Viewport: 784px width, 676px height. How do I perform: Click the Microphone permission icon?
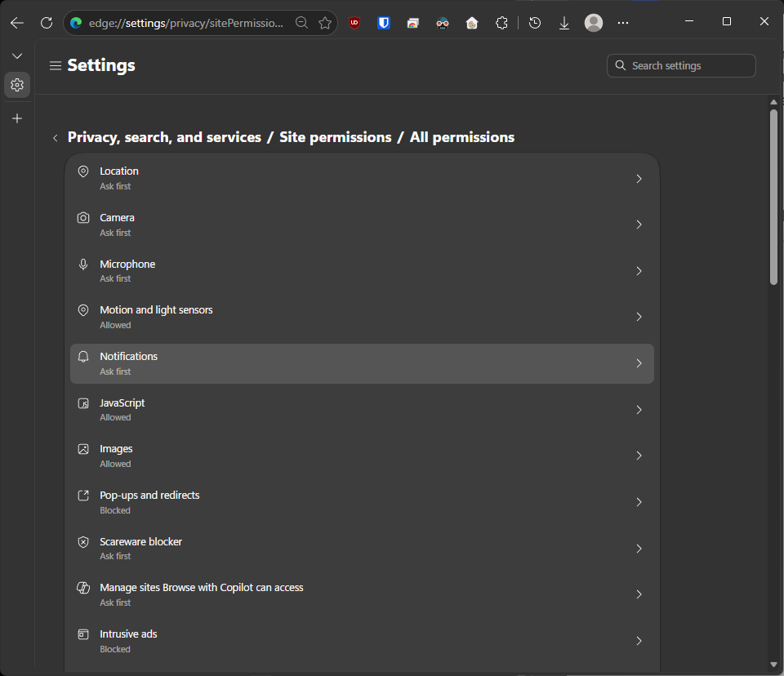[83, 264]
